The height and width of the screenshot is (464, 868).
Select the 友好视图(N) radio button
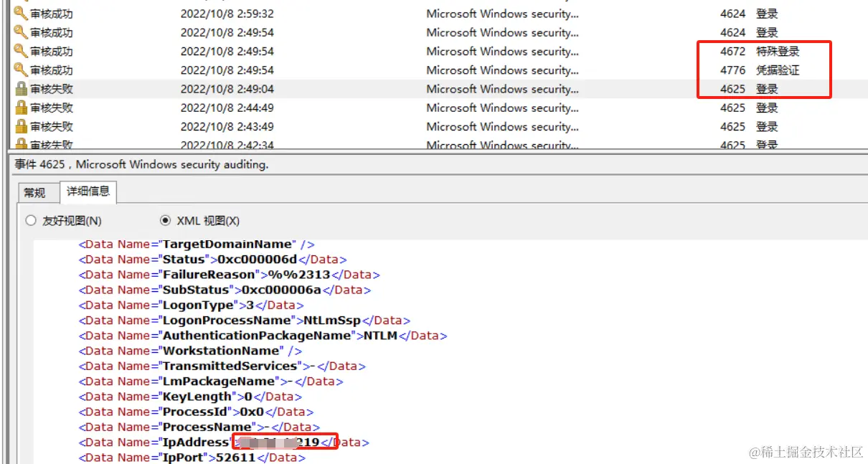(x=31, y=220)
